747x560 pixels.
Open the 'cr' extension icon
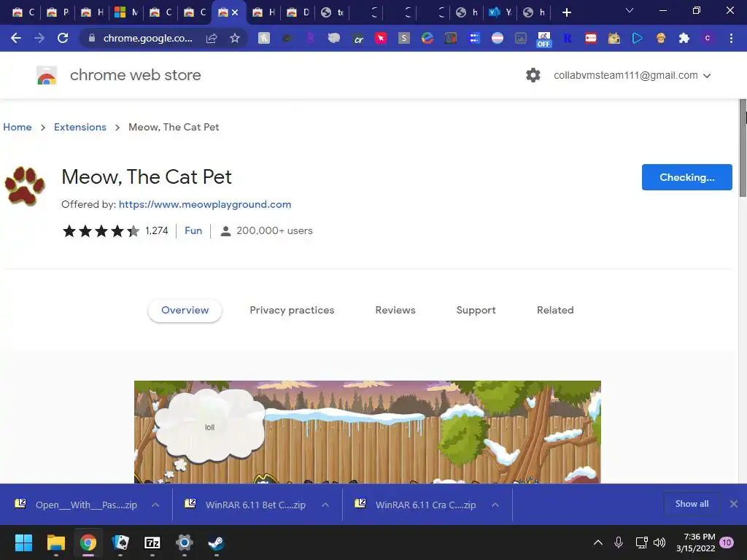[357, 39]
